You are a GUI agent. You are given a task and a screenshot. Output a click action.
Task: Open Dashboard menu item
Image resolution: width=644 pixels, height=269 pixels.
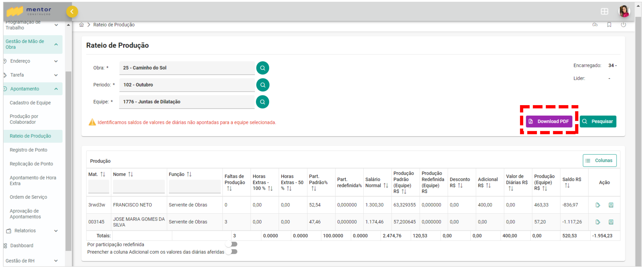[22, 246]
